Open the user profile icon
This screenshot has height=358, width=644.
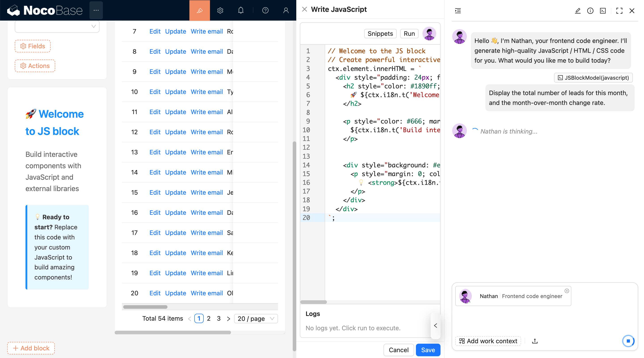(286, 10)
